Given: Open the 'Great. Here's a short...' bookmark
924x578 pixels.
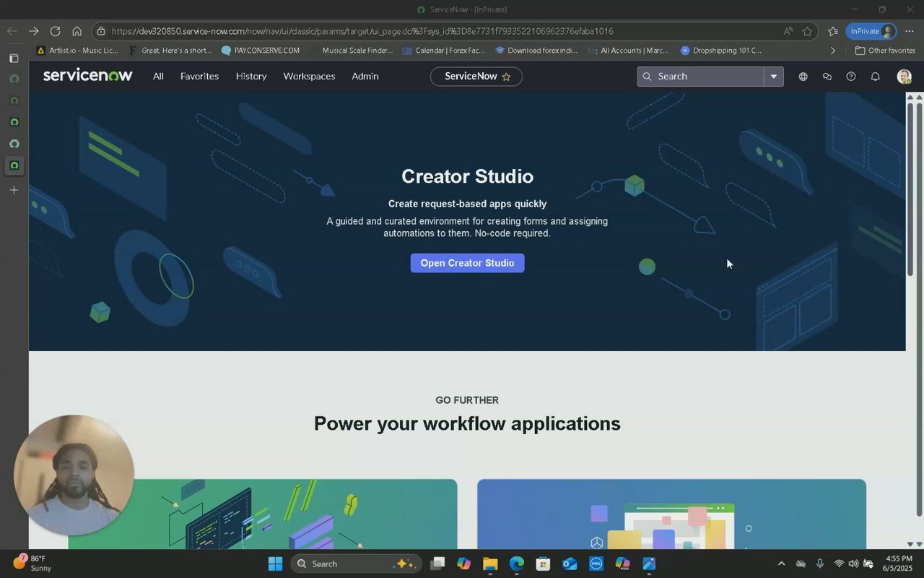Looking at the screenshot, I should click(x=170, y=51).
